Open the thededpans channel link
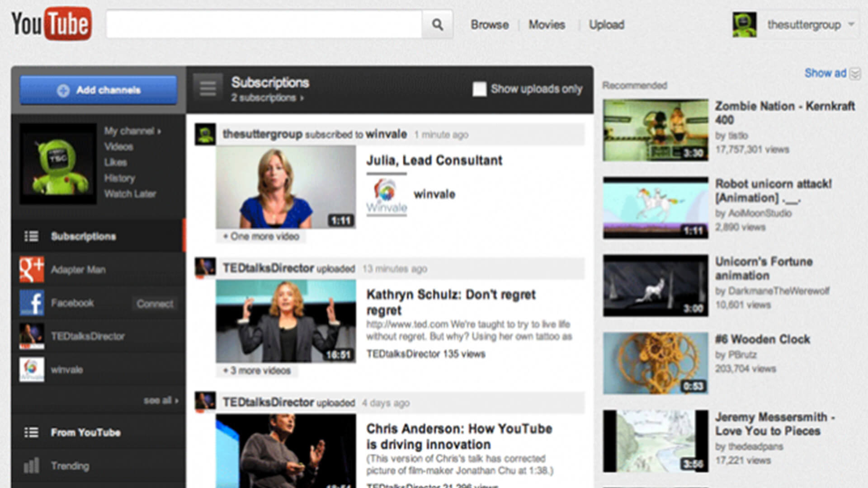868x488 pixels. 755,446
